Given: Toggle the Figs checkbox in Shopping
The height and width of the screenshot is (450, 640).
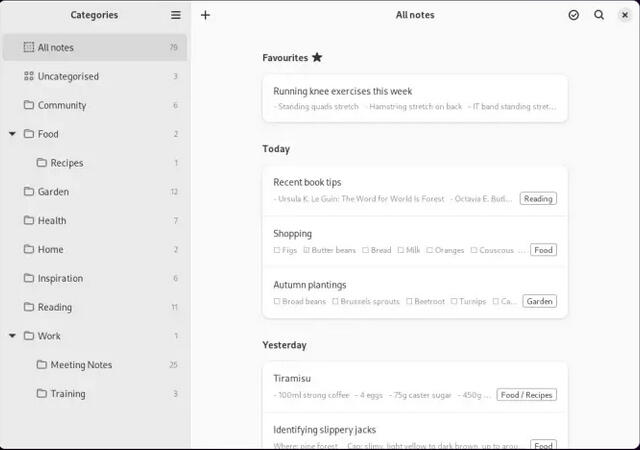Looking at the screenshot, I should pyautogui.click(x=277, y=250).
